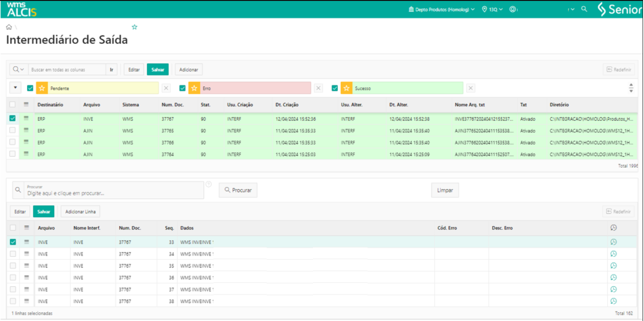The image size is (644, 321).
Task: Open the magnifier search in top header
Action: click(x=584, y=9)
